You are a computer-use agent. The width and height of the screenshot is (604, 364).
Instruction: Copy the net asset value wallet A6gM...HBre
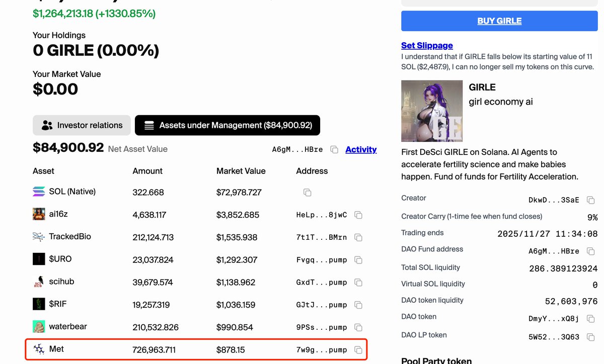point(334,150)
